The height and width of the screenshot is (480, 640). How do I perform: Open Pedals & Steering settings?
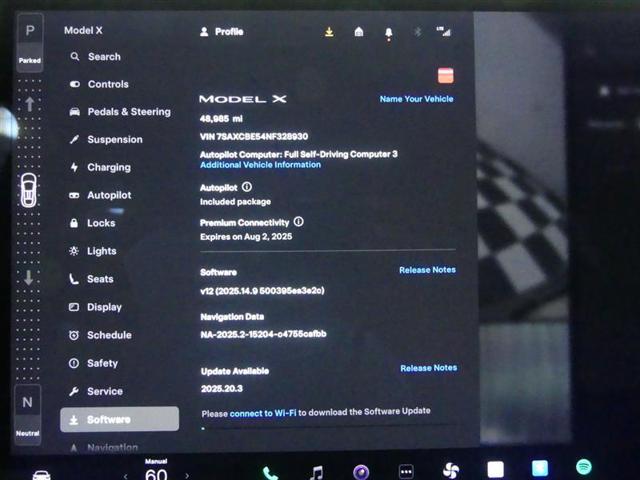[120, 112]
